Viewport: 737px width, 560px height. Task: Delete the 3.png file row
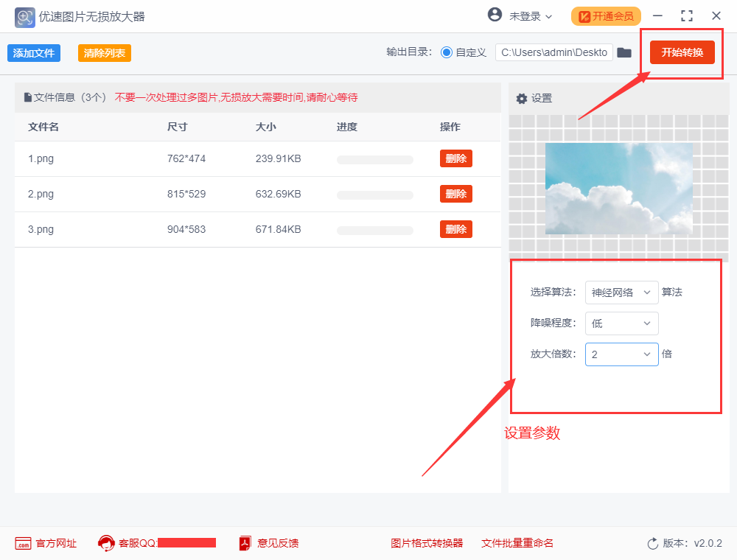456,229
